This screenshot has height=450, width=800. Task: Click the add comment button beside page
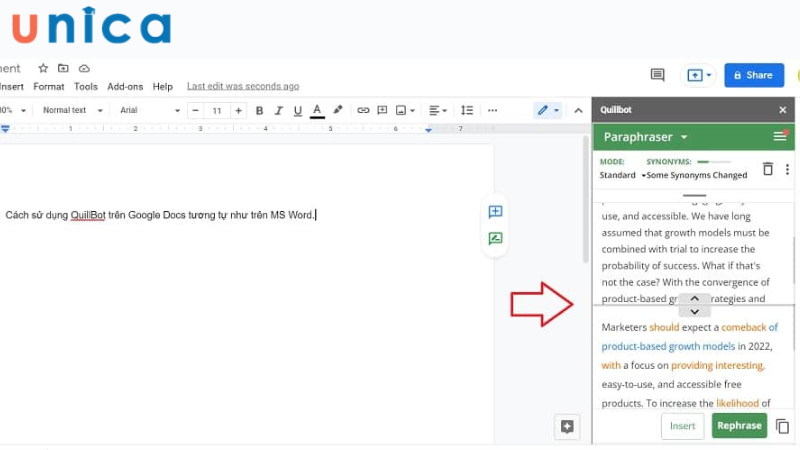pos(495,211)
